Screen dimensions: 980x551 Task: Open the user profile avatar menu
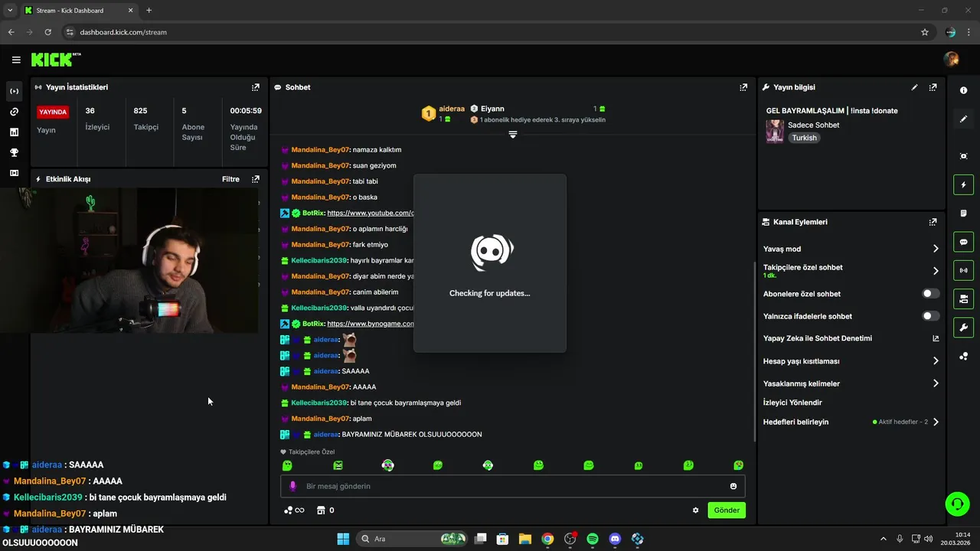pyautogui.click(x=951, y=59)
